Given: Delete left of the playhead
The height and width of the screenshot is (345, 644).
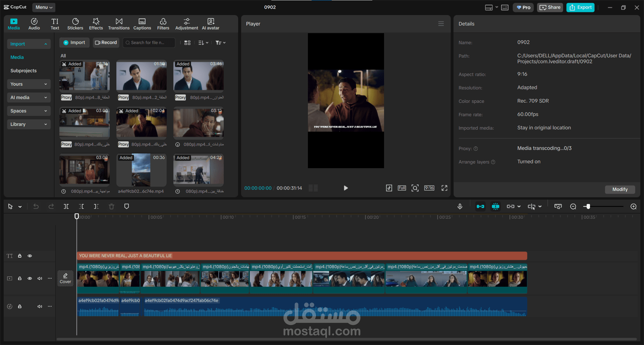Looking at the screenshot, I should click(x=81, y=207).
